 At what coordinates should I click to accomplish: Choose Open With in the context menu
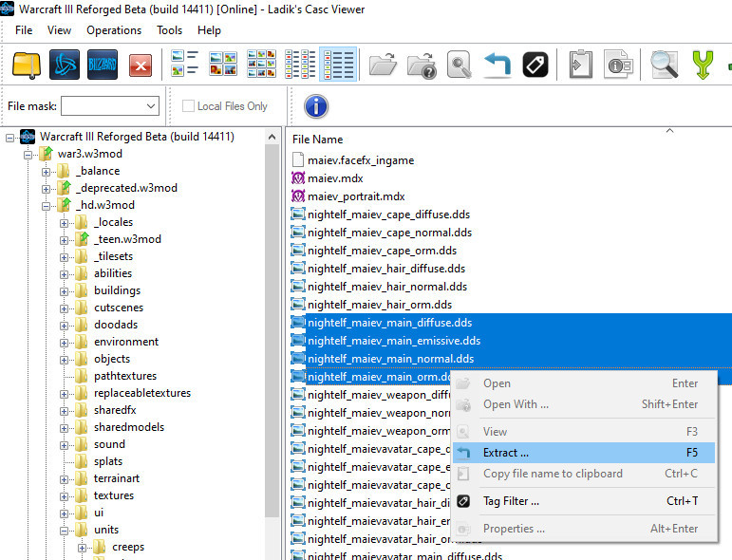pos(584,404)
